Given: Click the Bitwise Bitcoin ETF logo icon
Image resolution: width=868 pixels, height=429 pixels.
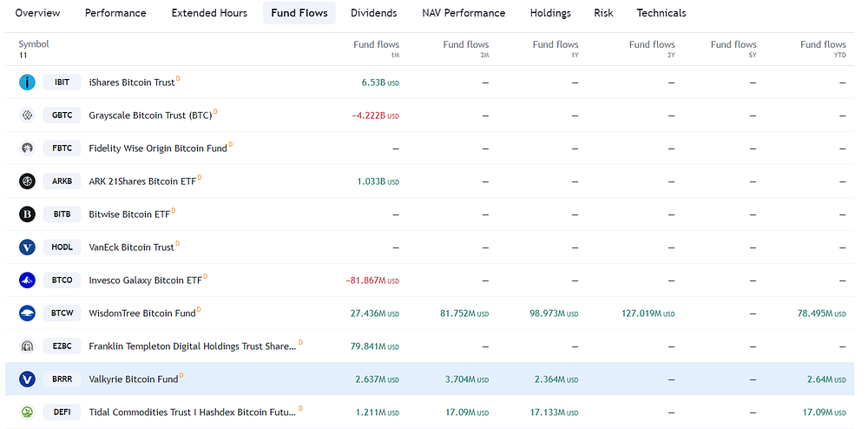Looking at the screenshot, I should (27, 214).
